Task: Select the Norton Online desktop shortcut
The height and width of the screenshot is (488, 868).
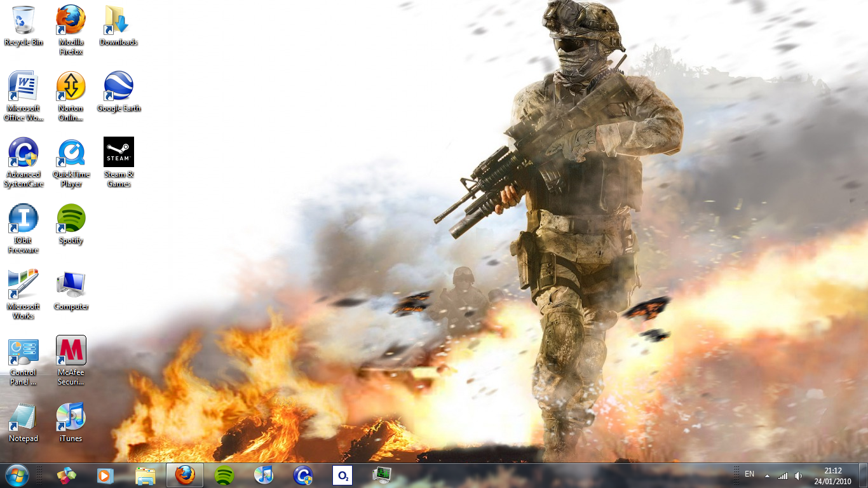Action: pyautogui.click(x=71, y=96)
